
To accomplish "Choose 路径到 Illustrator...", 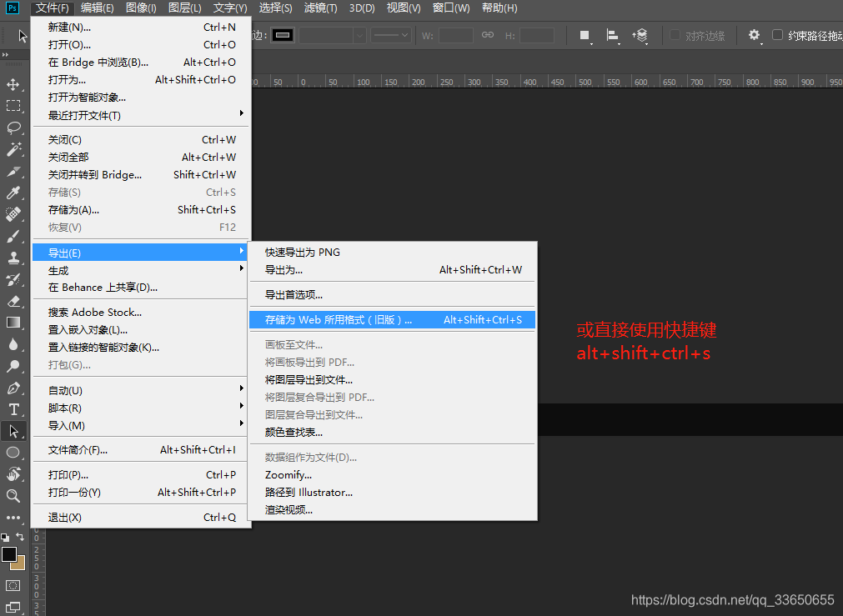I will coord(393,493).
